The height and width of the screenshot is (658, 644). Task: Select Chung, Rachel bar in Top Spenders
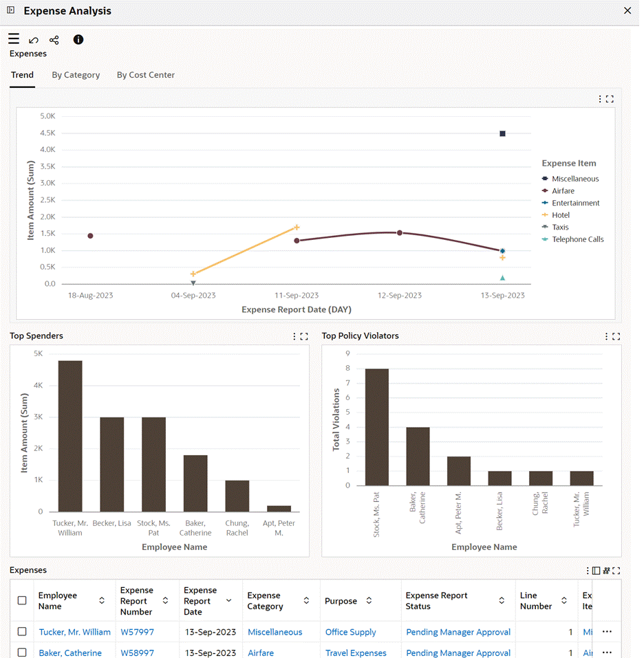(x=237, y=496)
